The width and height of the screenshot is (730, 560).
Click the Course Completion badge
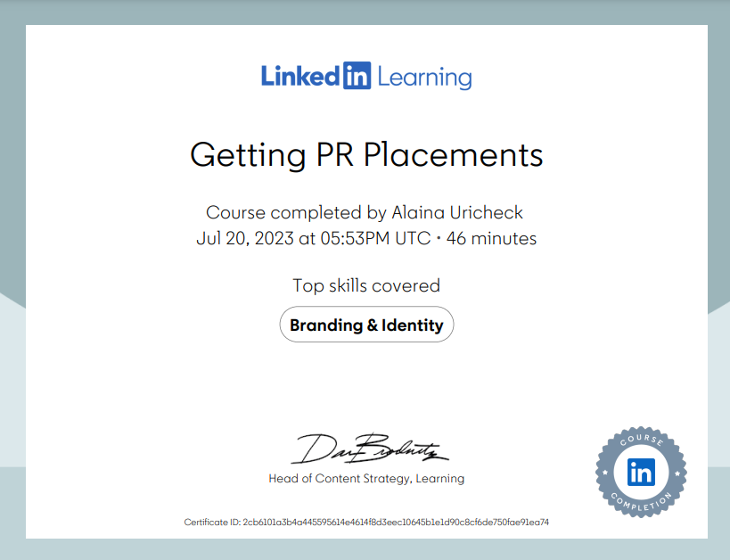641,472
